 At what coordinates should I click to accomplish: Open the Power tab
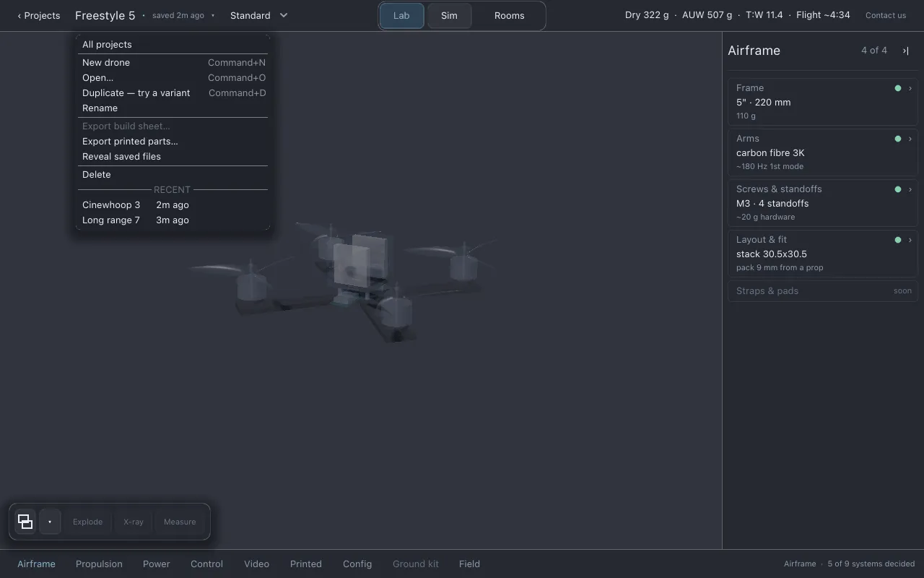tap(157, 564)
